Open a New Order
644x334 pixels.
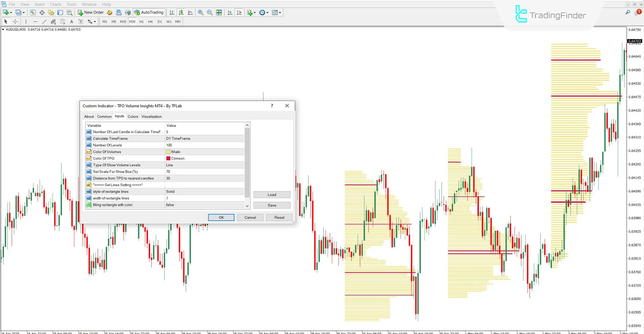pos(91,12)
